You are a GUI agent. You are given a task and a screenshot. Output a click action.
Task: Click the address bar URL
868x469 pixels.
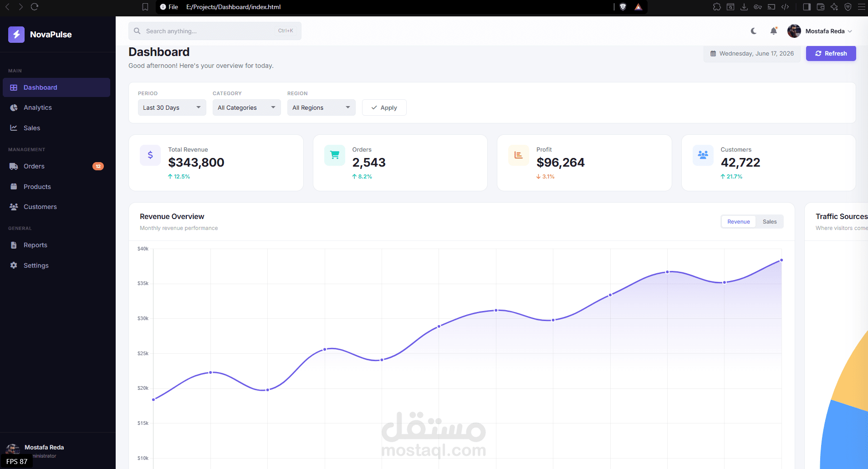tap(233, 7)
